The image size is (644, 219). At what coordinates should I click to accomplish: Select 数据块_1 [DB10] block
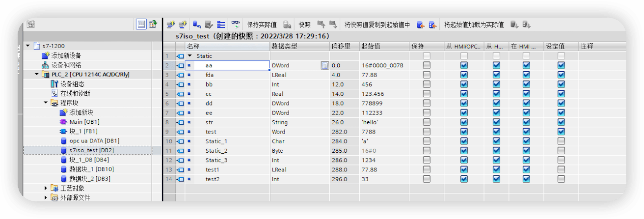[x=91, y=169]
